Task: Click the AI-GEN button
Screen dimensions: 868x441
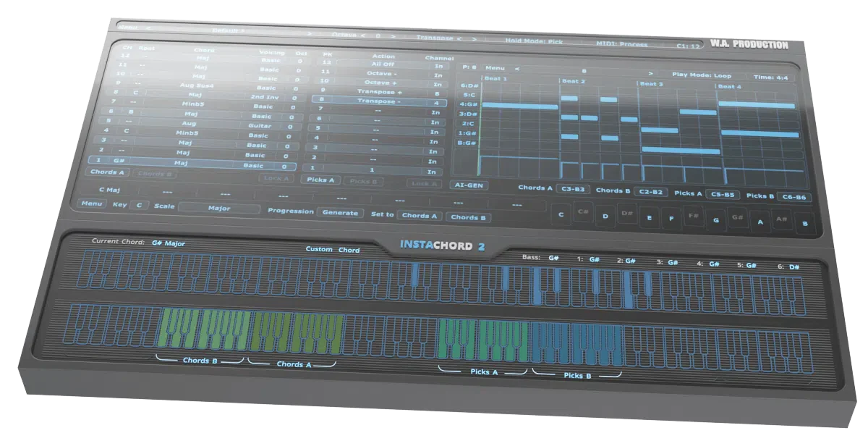Action: [469, 185]
